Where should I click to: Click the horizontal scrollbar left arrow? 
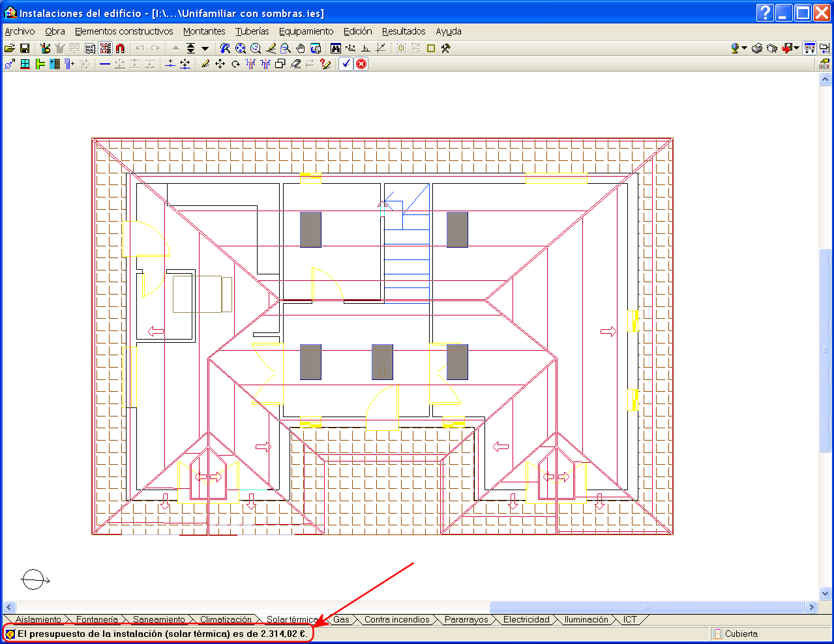(9, 607)
